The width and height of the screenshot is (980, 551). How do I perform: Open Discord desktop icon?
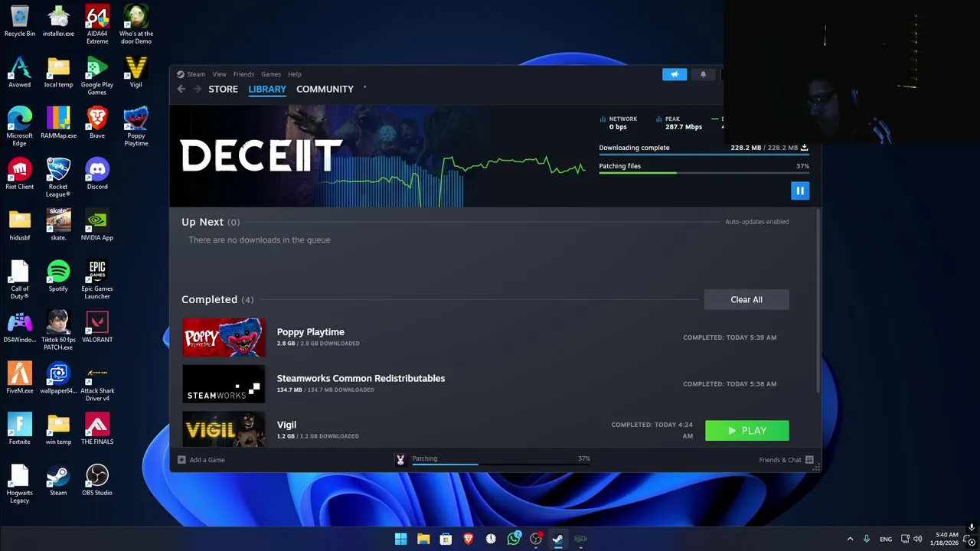[97, 174]
